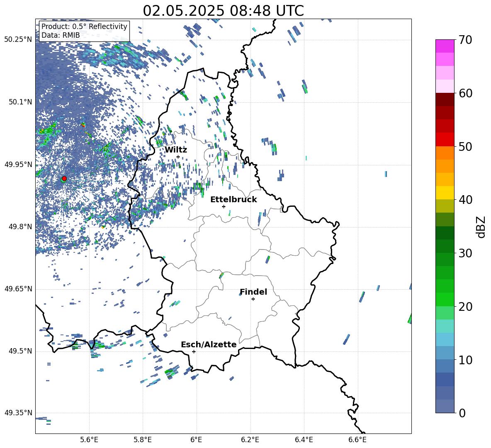Image resolution: width=491 pixels, height=448 pixels.
Task: Click the colorbar tick label 20
Action: [x=465, y=307]
